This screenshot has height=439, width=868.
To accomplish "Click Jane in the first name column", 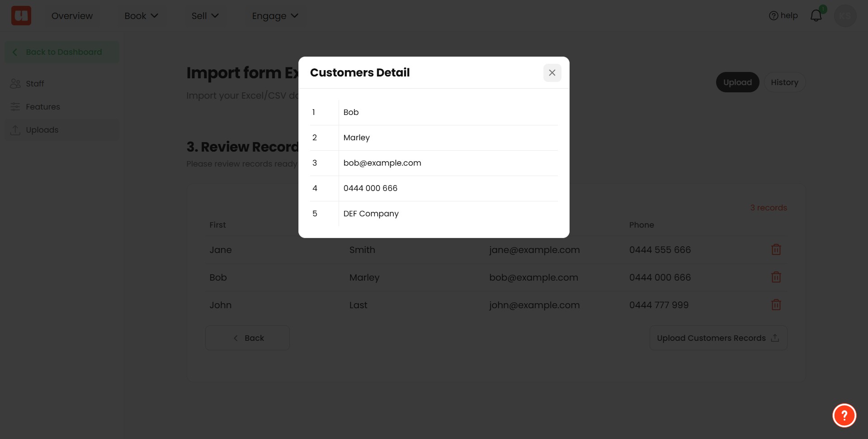I will (221, 250).
